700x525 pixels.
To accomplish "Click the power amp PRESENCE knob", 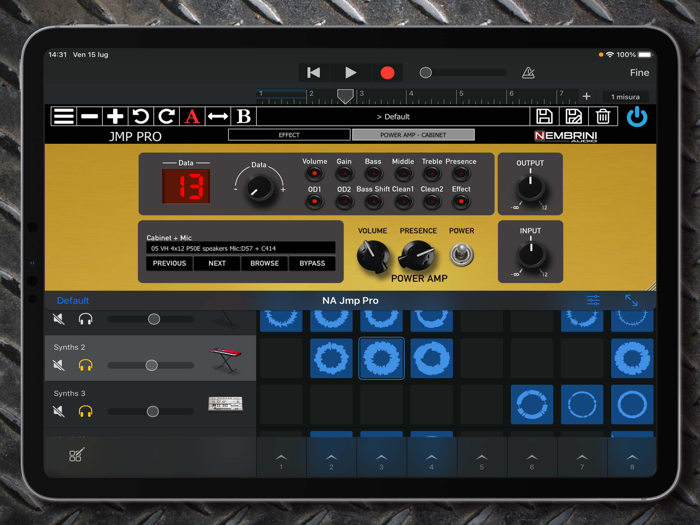I will 417,255.
